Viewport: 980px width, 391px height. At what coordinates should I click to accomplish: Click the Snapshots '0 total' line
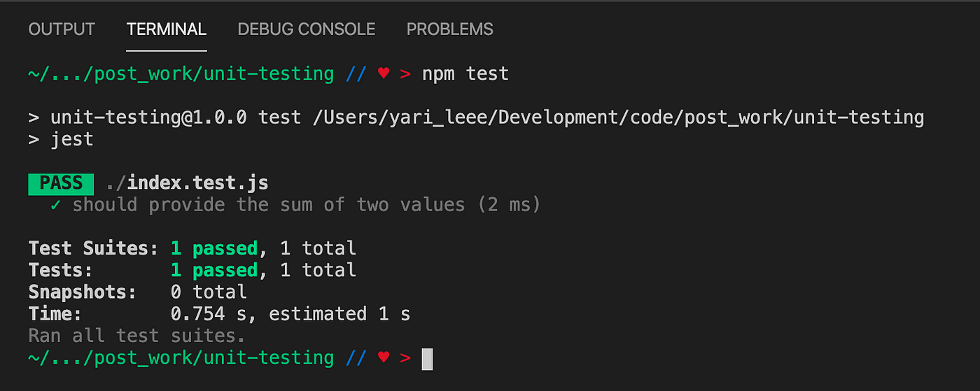pos(138,292)
